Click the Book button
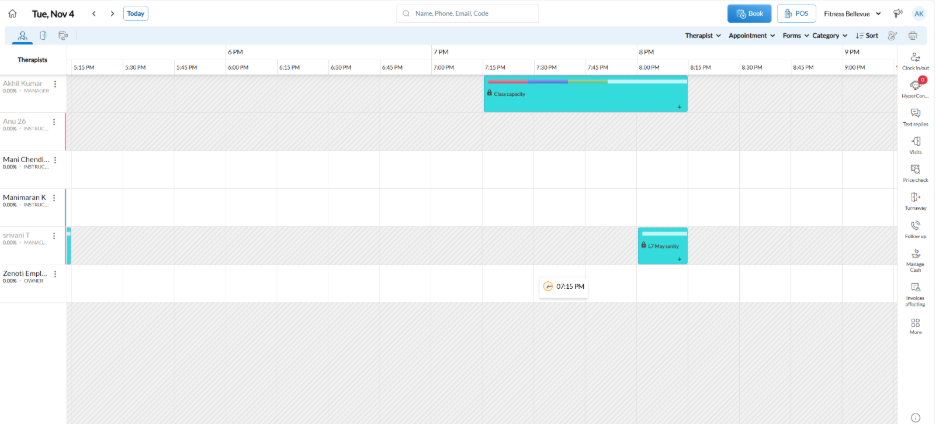This screenshot has height=424, width=936. 749,14
